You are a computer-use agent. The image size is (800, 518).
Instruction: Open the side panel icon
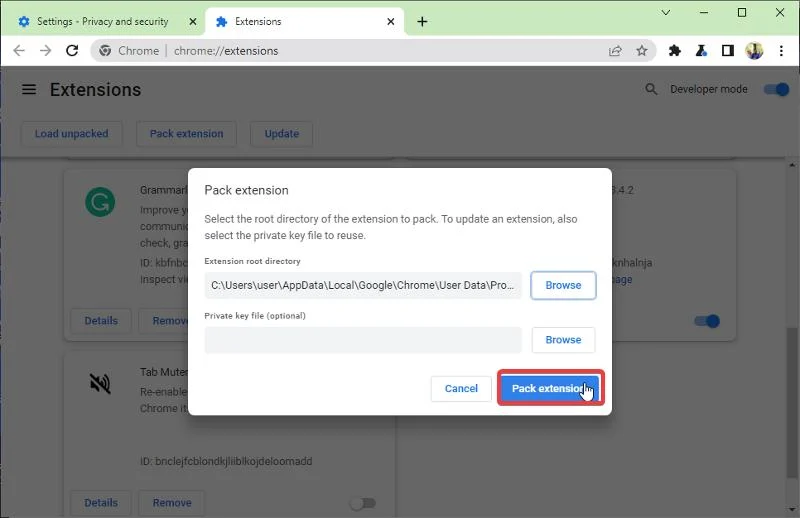pyautogui.click(x=728, y=51)
